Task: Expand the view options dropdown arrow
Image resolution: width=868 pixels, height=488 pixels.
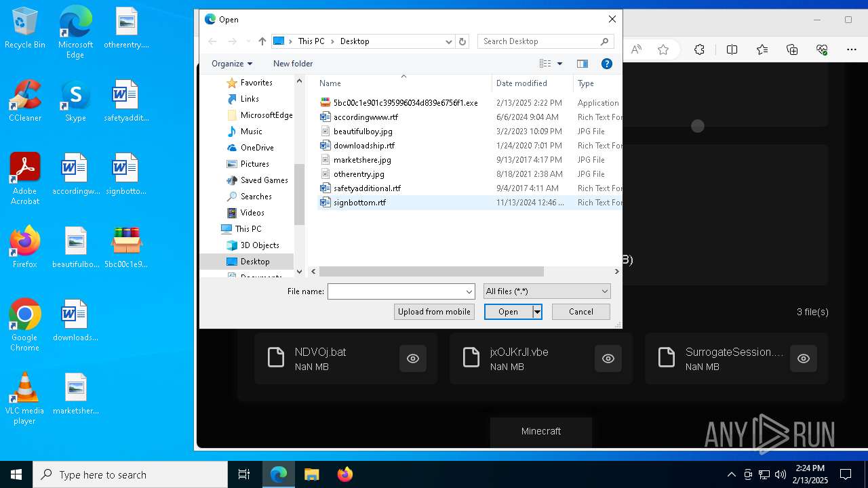Action: 559,64
